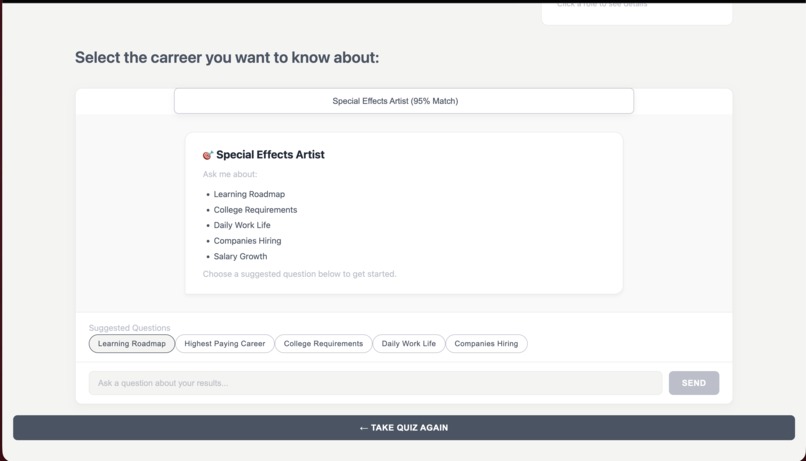Take the quiz again
The height and width of the screenshot is (461, 806).
(404, 428)
